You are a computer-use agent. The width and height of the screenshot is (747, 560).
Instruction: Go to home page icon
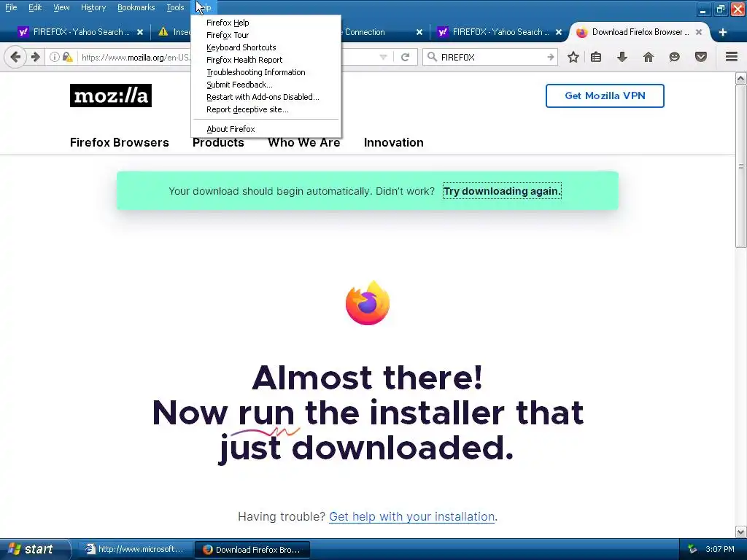pyautogui.click(x=648, y=57)
